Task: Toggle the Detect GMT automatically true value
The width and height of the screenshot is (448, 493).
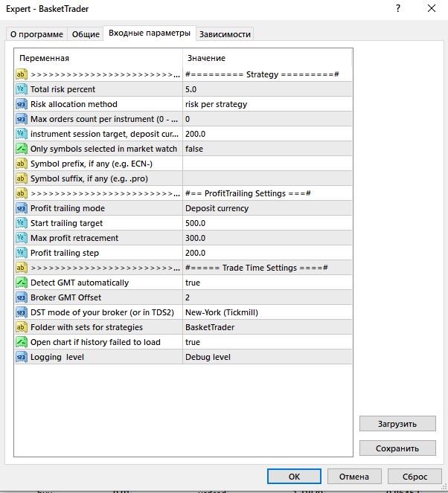Action: pyautogui.click(x=267, y=283)
